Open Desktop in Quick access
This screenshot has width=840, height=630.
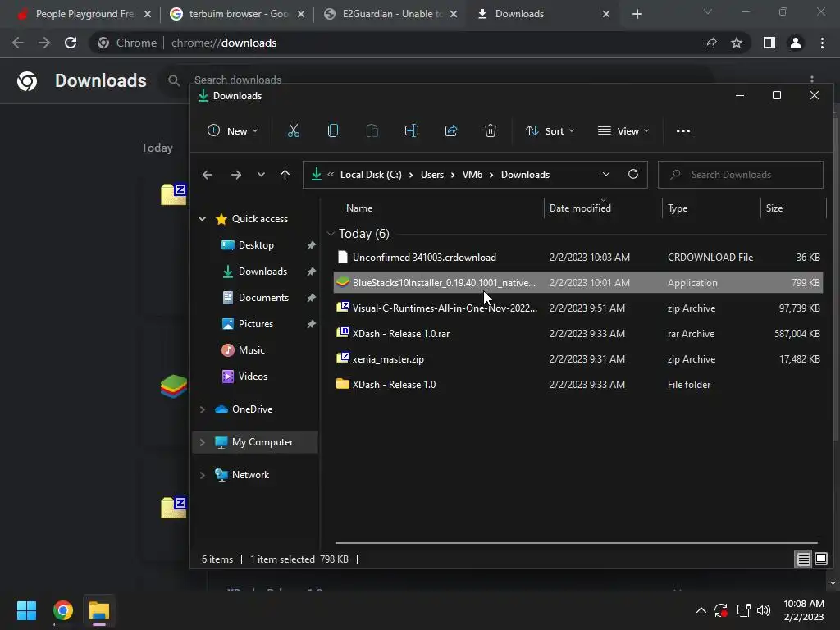tap(256, 244)
